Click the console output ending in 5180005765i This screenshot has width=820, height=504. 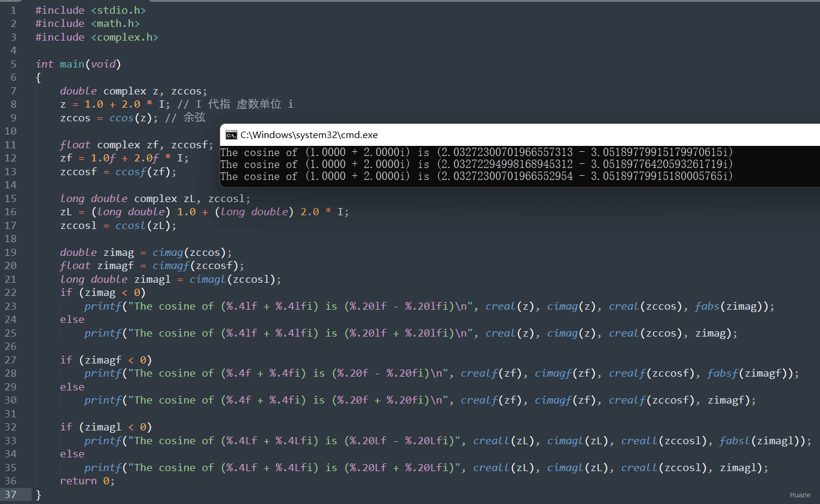477,176
